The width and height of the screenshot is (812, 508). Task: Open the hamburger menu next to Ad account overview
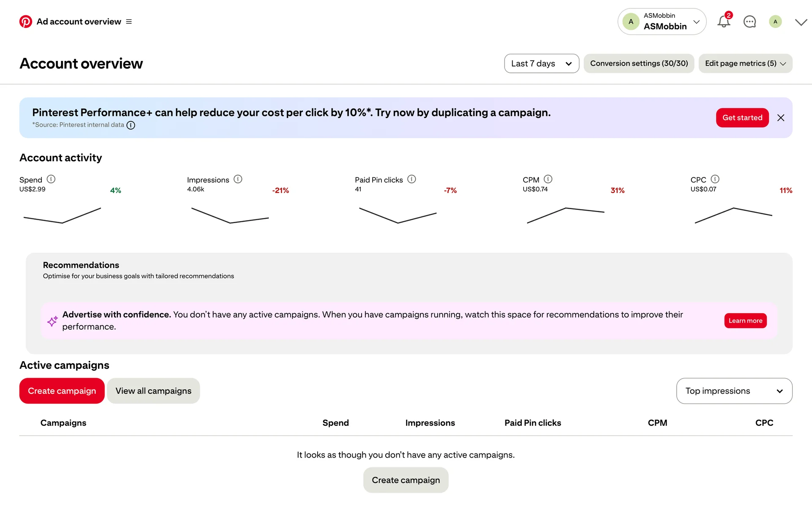129,22
